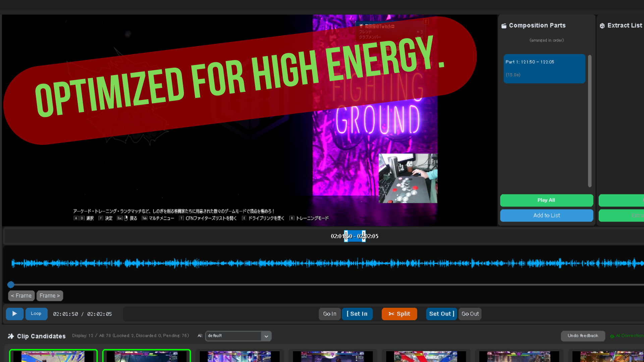Add composition to Extract List

pos(546,216)
